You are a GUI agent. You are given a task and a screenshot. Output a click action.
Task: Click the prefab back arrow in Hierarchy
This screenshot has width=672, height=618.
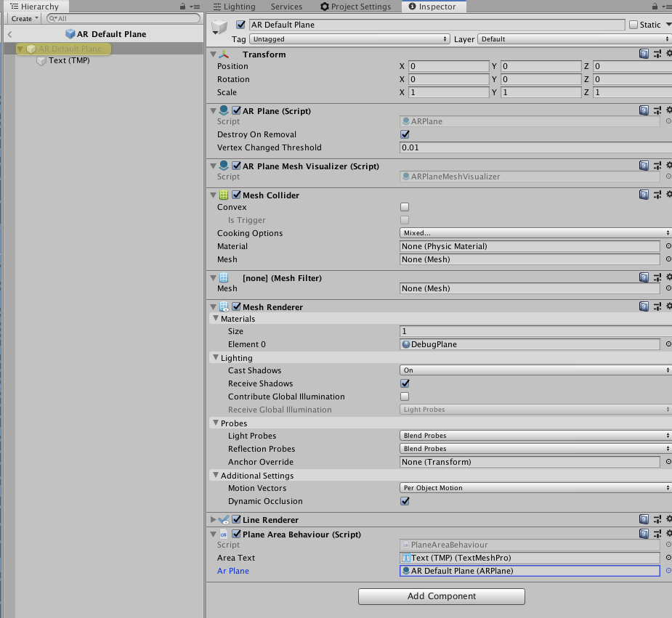pos(10,34)
